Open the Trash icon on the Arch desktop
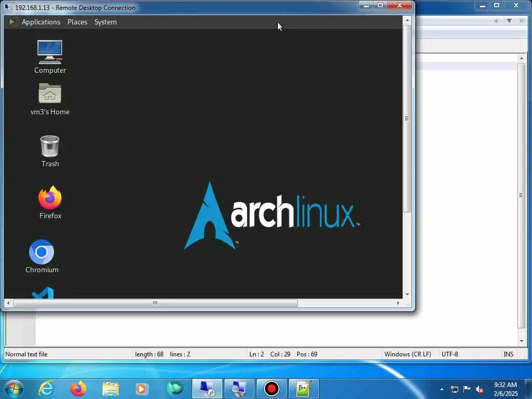 pos(50,151)
